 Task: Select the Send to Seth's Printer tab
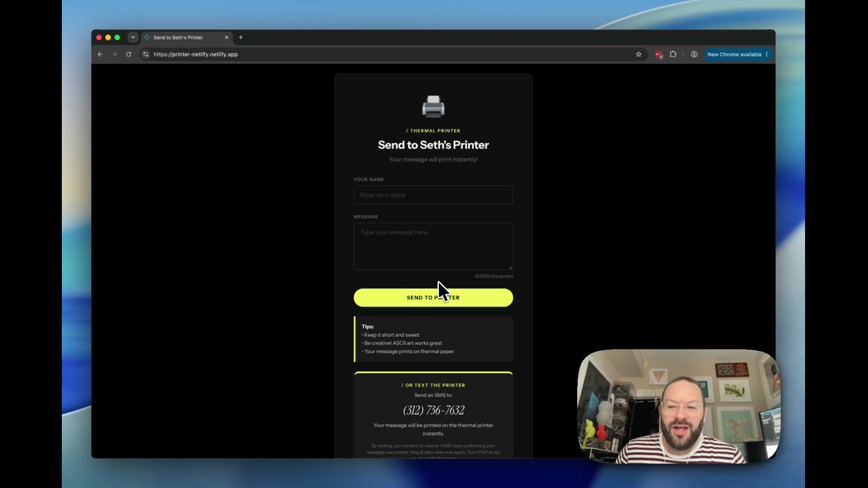coord(187,37)
